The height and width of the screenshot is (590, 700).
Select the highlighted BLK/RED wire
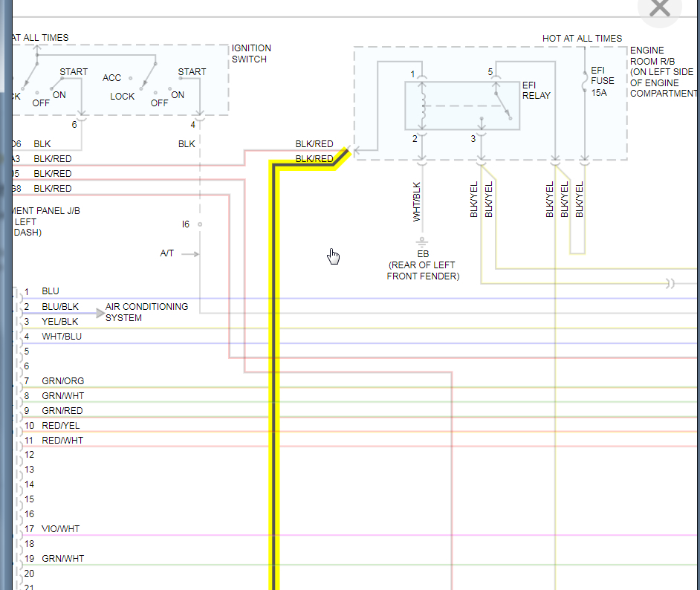coord(274,375)
